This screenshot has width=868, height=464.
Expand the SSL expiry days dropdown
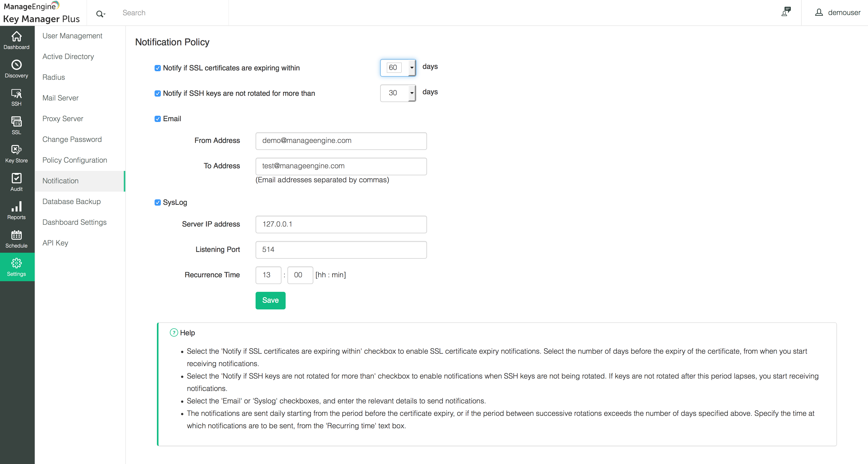(411, 67)
